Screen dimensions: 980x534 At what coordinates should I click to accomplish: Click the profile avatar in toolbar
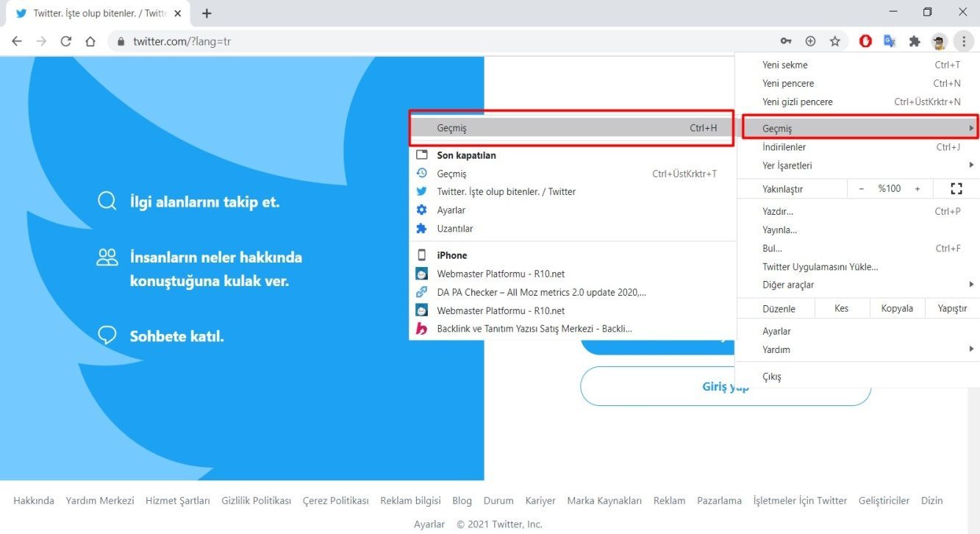coord(939,41)
